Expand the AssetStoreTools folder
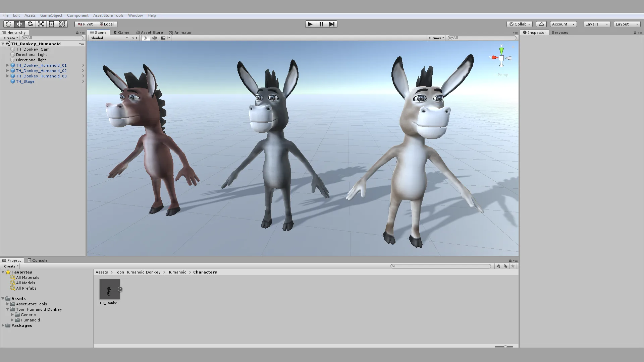644x362 pixels. (x=7, y=304)
